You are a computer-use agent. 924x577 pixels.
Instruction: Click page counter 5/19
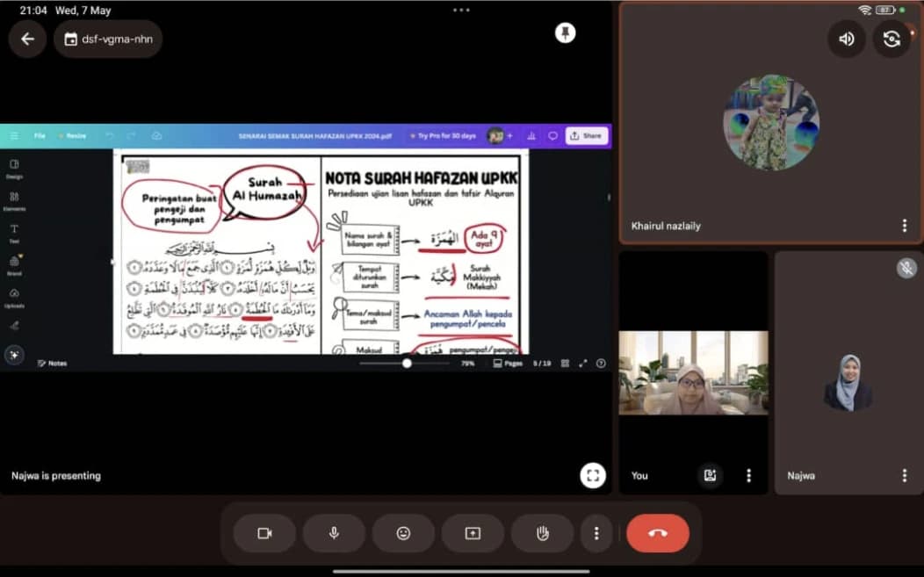pyautogui.click(x=542, y=364)
